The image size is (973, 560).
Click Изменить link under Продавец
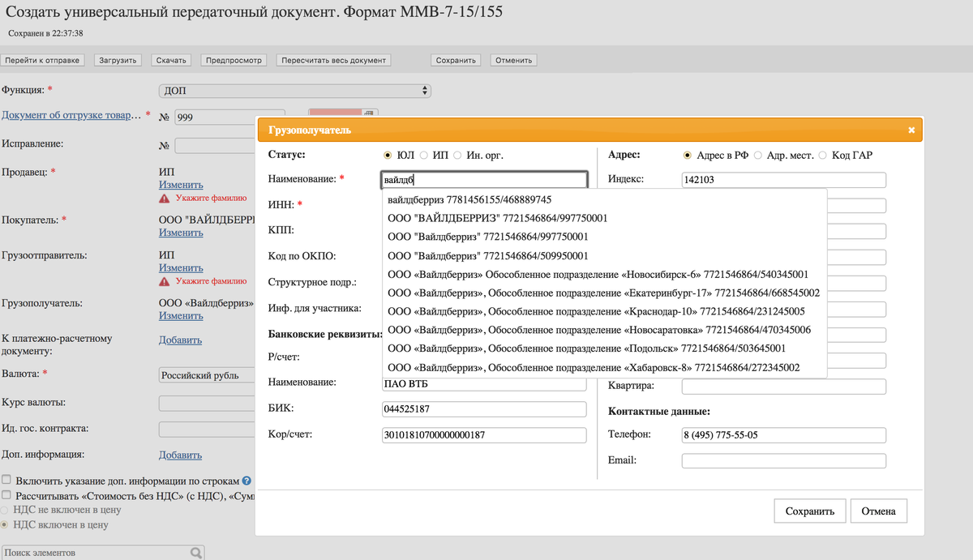pyautogui.click(x=181, y=185)
